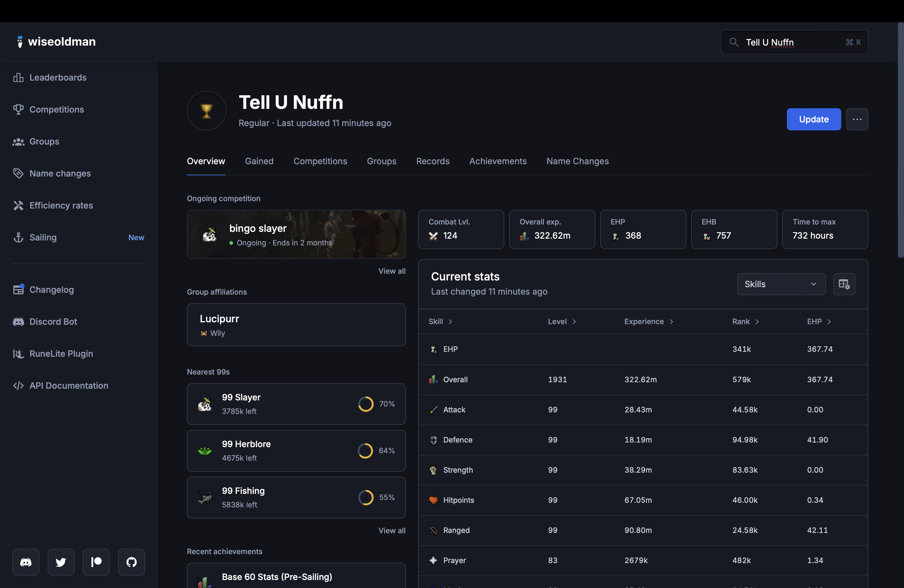Screen dimensions: 904x588
Task: Switch to the Gained tab
Action: [x=259, y=161]
